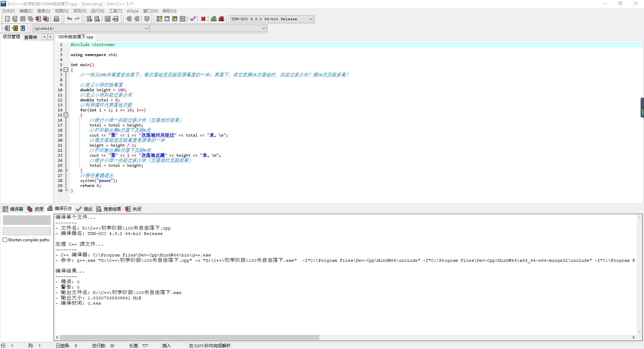Compile the file with the checkmark icon

coord(192,19)
